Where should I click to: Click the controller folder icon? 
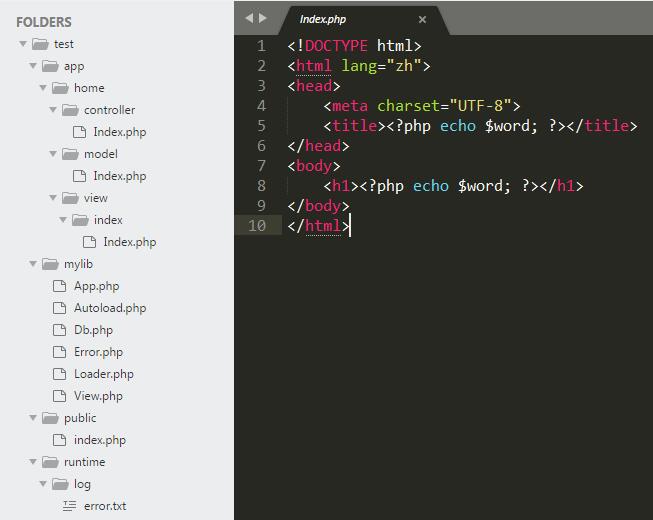click(x=70, y=110)
